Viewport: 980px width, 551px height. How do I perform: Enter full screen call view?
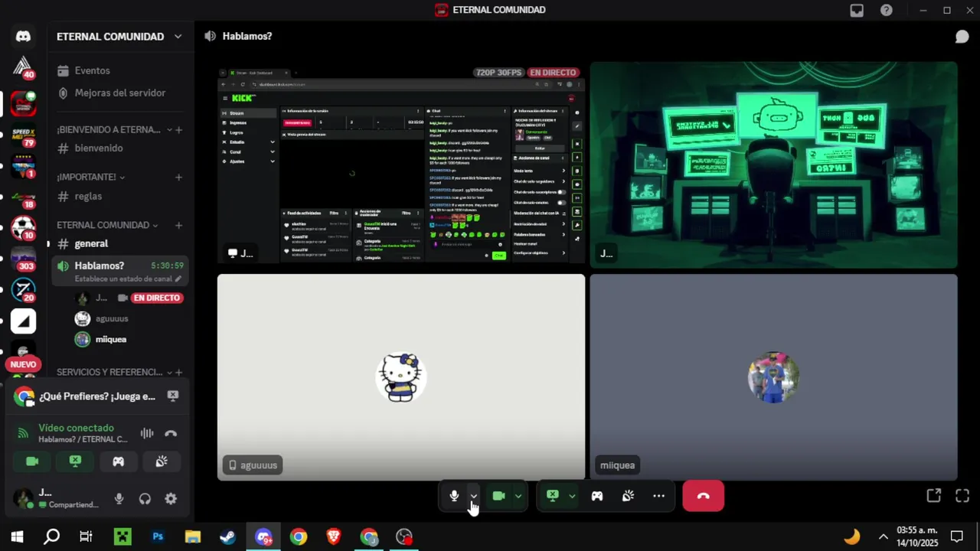click(962, 496)
